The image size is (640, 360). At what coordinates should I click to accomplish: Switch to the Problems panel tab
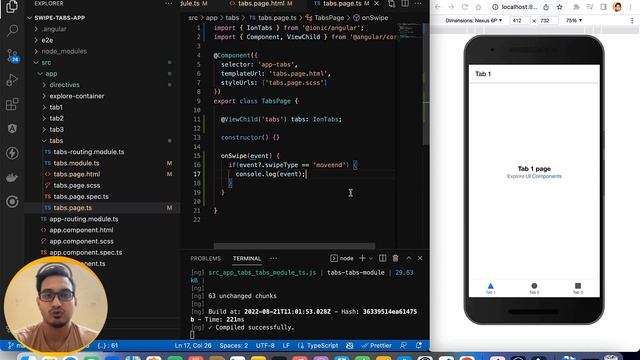205,258
